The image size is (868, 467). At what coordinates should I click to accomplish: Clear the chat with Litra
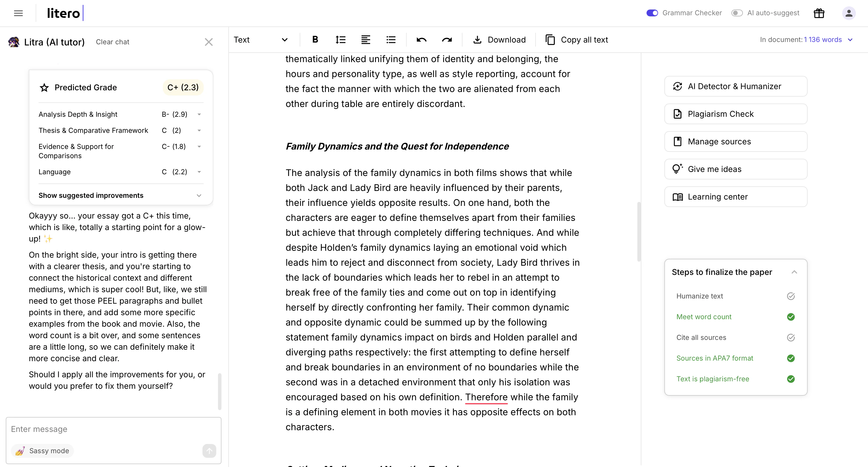click(x=112, y=42)
